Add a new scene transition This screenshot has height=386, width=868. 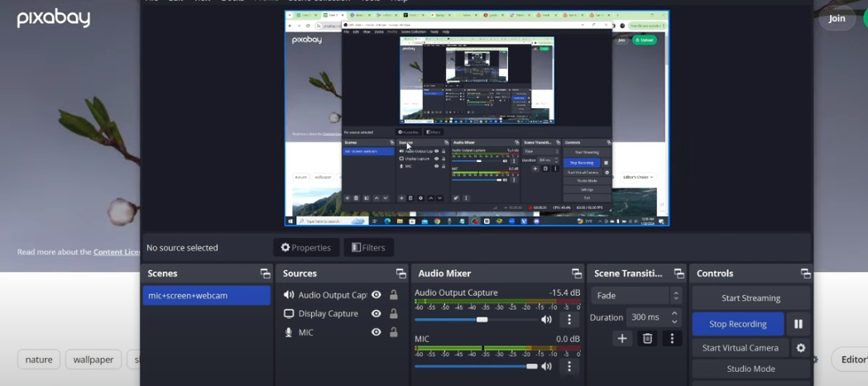coord(621,338)
